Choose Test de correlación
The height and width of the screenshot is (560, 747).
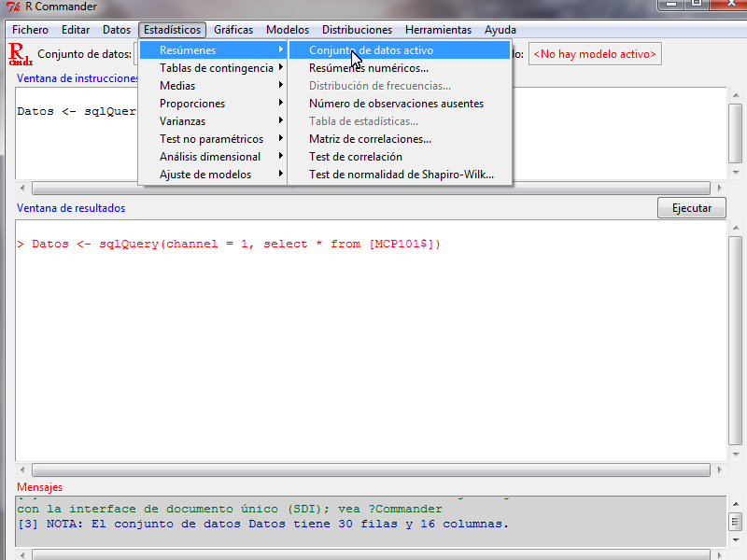(x=400, y=157)
